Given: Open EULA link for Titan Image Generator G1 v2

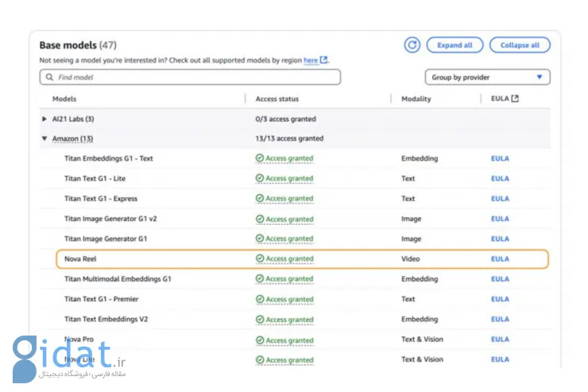Looking at the screenshot, I should 500,219.
